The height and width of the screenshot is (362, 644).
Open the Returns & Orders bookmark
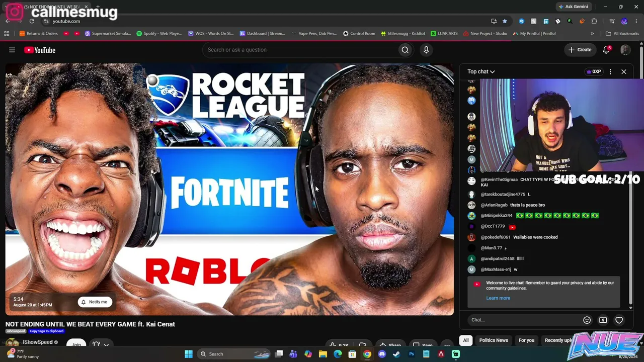tap(39, 34)
